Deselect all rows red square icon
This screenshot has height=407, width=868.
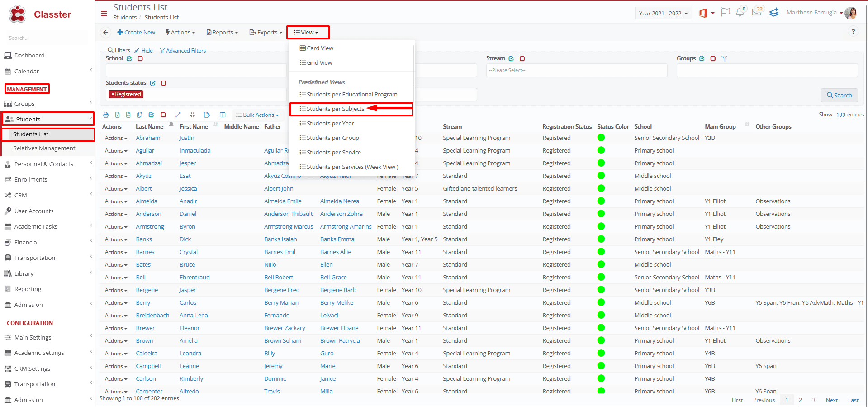[x=163, y=115]
